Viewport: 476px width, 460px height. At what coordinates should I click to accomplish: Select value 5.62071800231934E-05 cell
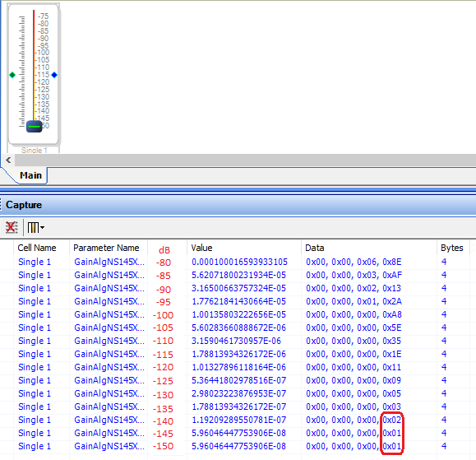coord(238,276)
